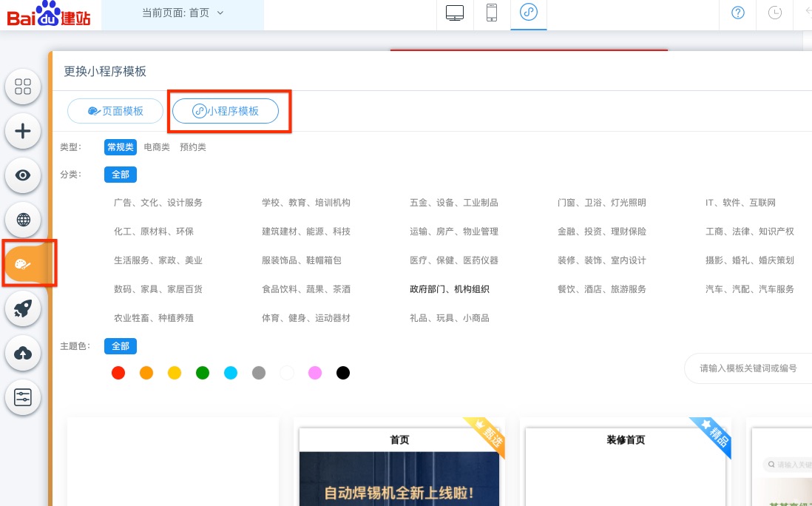Filter by 餐饮、酒店、旅游服务 category
This screenshot has height=506, width=812.
click(601, 289)
